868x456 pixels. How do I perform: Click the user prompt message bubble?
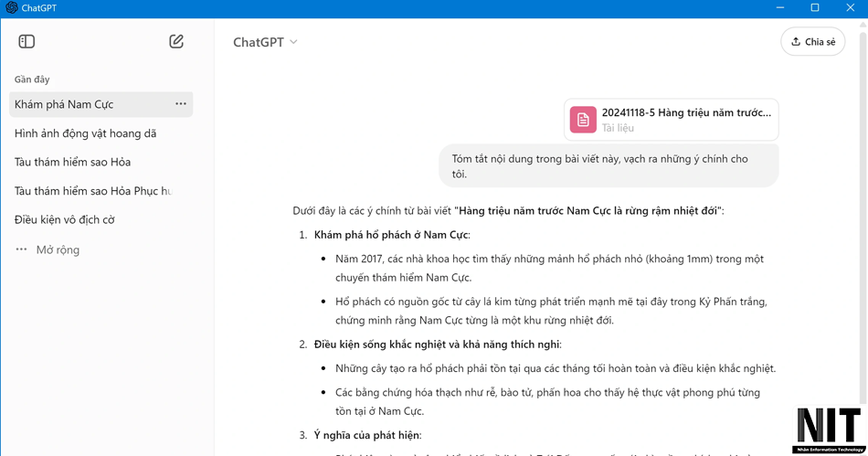point(609,166)
